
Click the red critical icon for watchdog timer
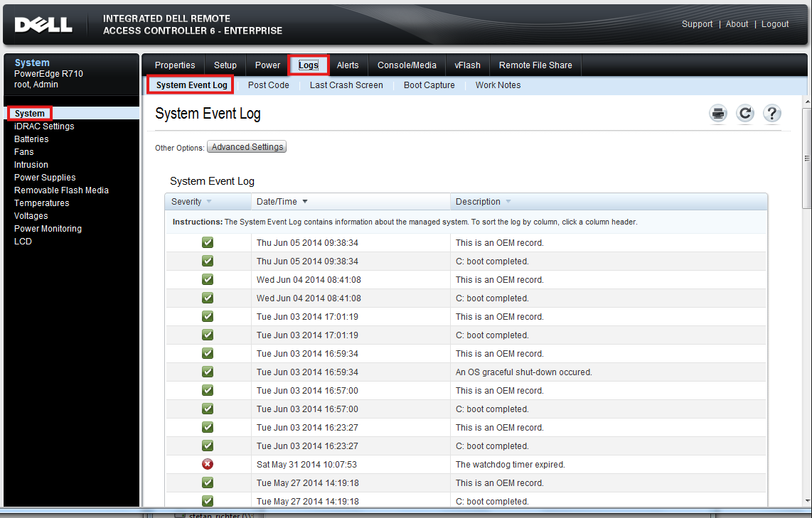click(208, 464)
